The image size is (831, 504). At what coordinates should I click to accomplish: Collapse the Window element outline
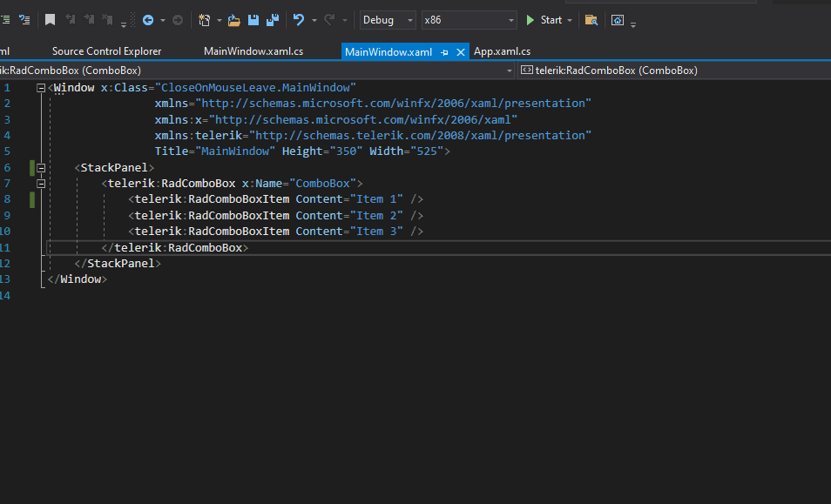pyautogui.click(x=41, y=88)
